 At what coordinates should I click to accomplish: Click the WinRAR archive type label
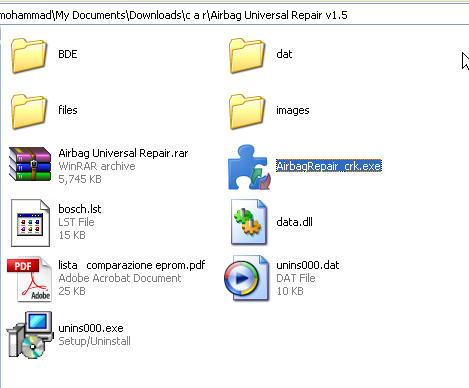coord(97,166)
